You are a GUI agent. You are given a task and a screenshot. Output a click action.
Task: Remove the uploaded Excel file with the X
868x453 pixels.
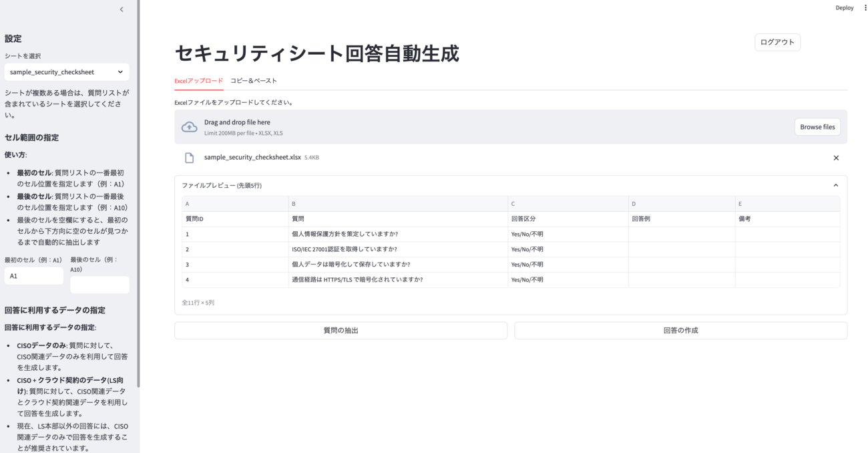click(836, 158)
